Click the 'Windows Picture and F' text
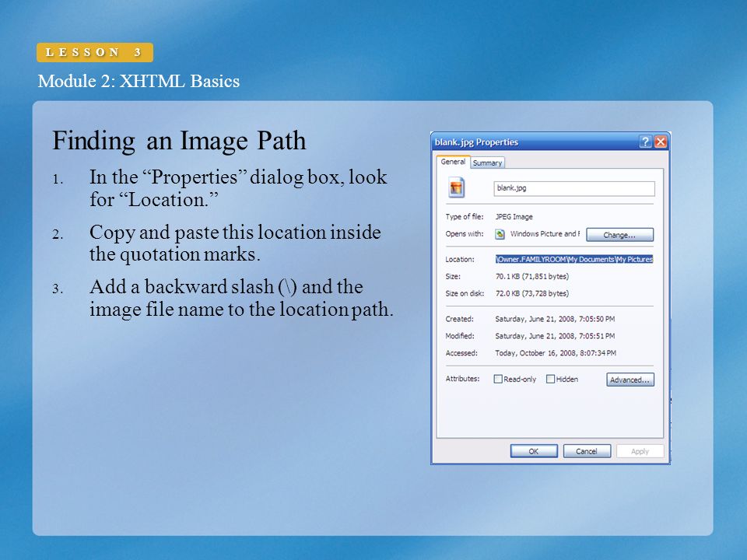The image size is (747, 560). point(545,234)
